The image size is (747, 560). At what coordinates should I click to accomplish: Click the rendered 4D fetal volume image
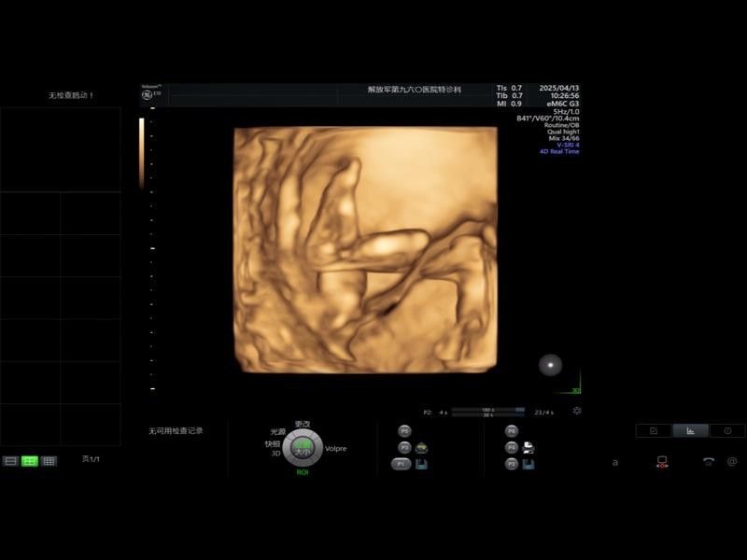[x=365, y=249]
